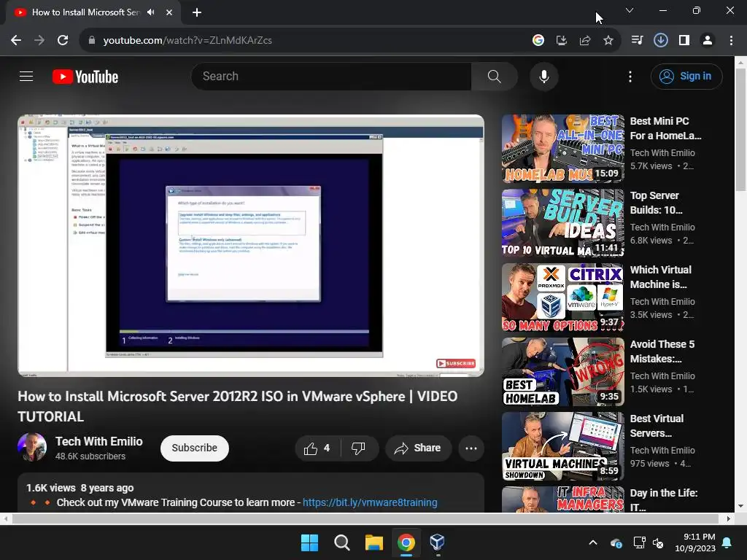747x560 pixels.
Task: Open Windows taskbar search
Action: 342,542
